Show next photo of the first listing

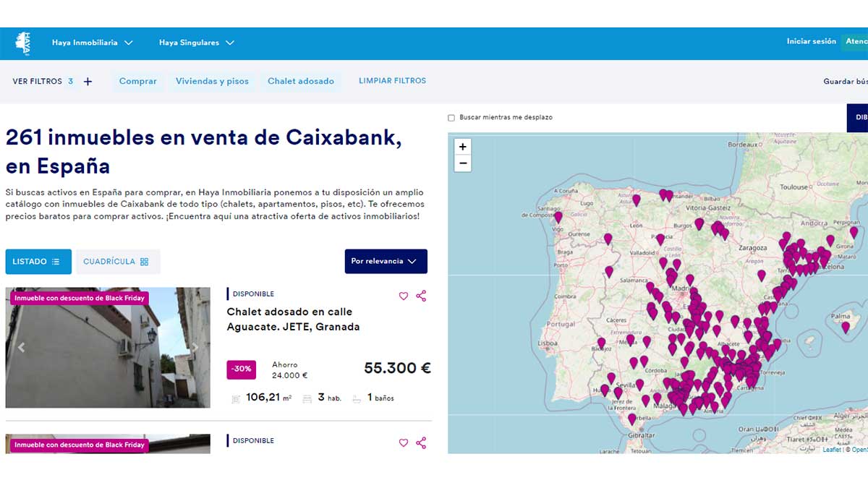pyautogui.click(x=195, y=348)
